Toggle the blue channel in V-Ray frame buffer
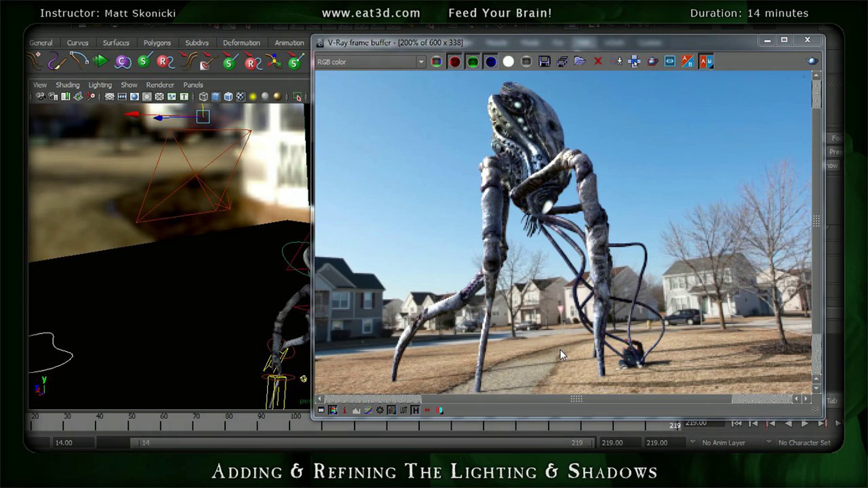 (x=490, y=62)
